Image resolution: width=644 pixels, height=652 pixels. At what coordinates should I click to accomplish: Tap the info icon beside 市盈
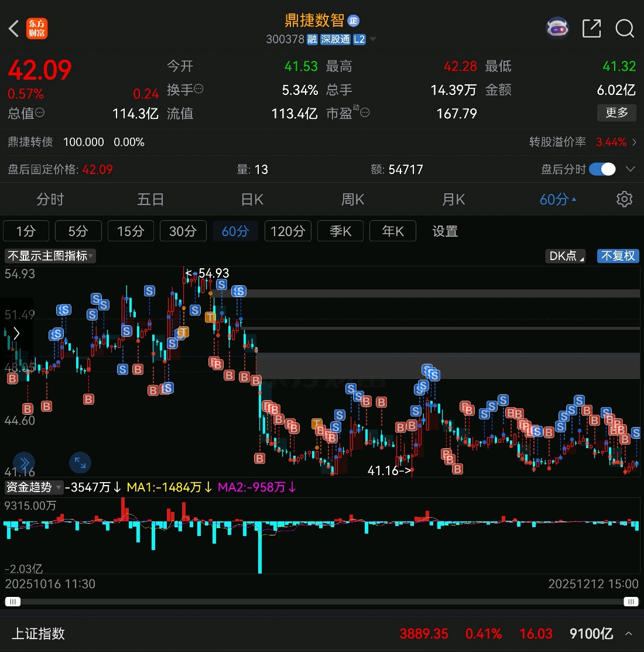(x=364, y=112)
